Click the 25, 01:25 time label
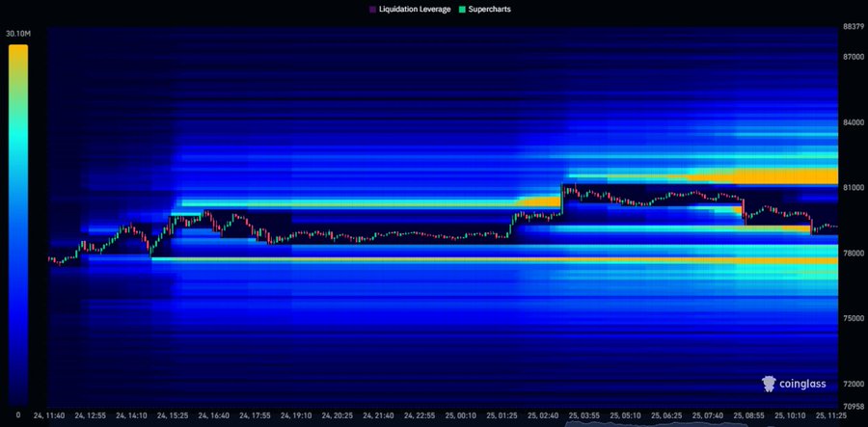The height and width of the screenshot is (427, 868). pos(502,414)
